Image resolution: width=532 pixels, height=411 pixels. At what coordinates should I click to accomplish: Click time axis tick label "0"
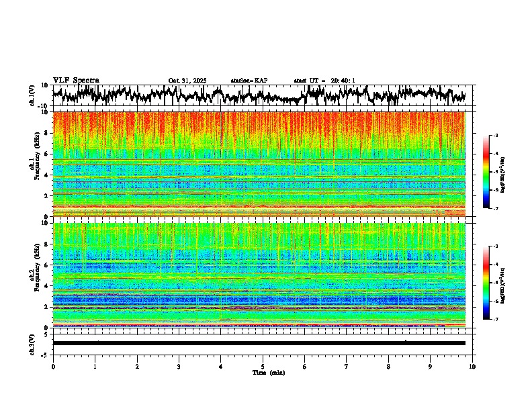(x=53, y=367)
